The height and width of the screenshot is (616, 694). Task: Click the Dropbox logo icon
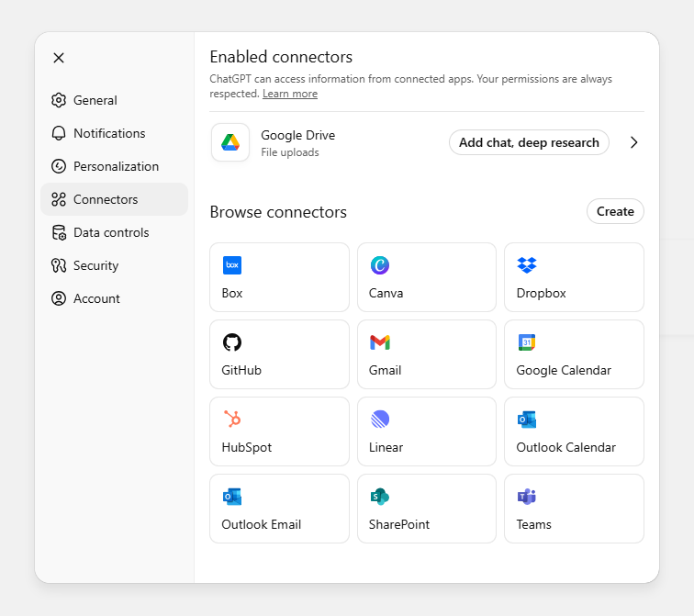click(x=527, y=265)
